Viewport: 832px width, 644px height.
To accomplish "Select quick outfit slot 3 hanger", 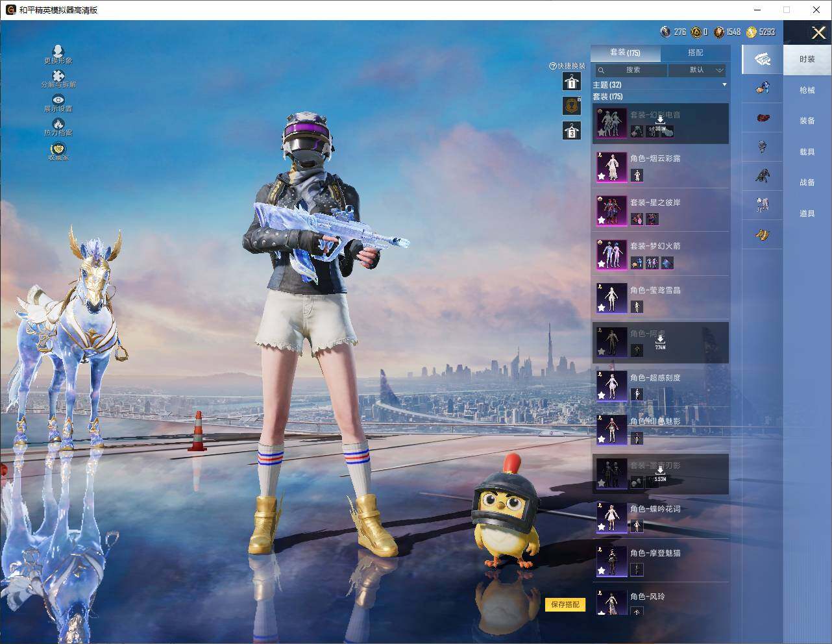I will (571, 130).
